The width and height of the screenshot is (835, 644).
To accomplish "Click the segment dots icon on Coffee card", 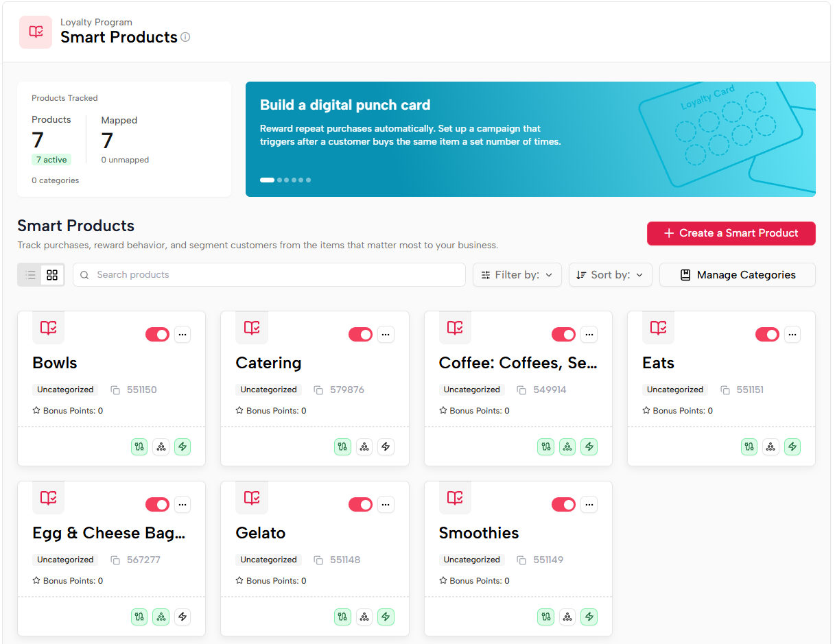I will point(567,446).
